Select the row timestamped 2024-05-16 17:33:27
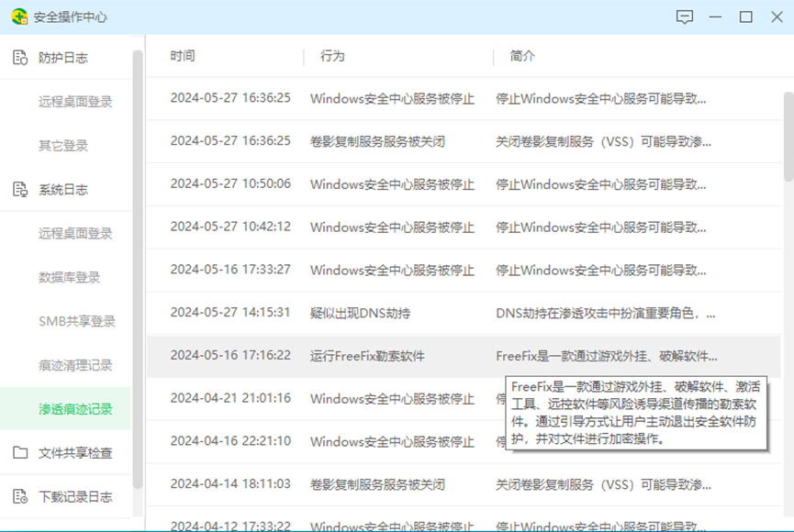 point(464,270)
